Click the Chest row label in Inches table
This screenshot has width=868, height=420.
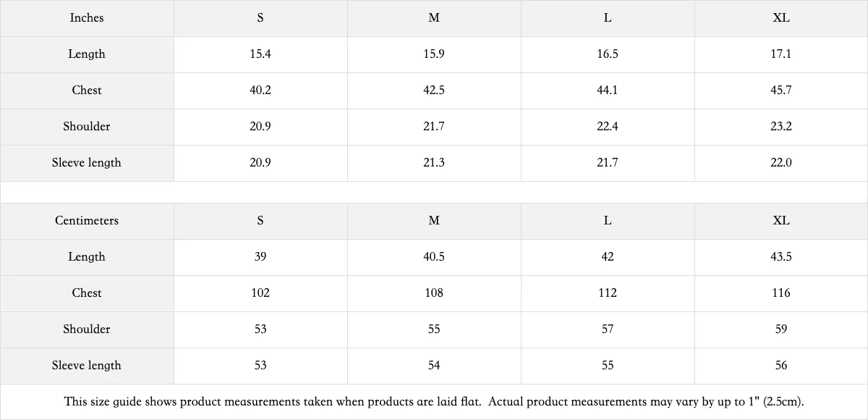[87, 91]
